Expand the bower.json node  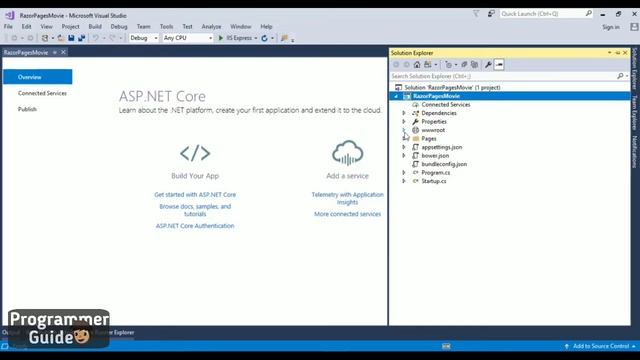[x=404, y=156]
